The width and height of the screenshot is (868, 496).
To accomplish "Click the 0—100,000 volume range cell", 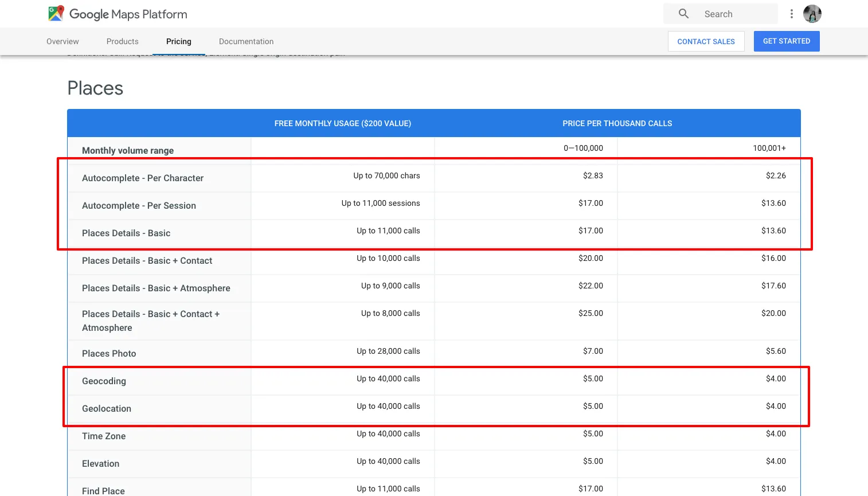I will click(584, 148).
